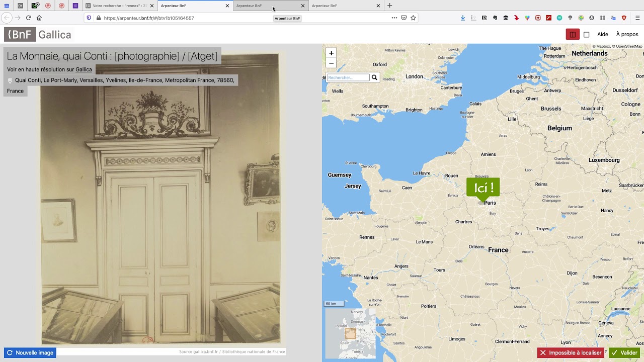Screen dimensions: 644x362
Task: Click the Brussels label on the map
Action: point(551,109)
